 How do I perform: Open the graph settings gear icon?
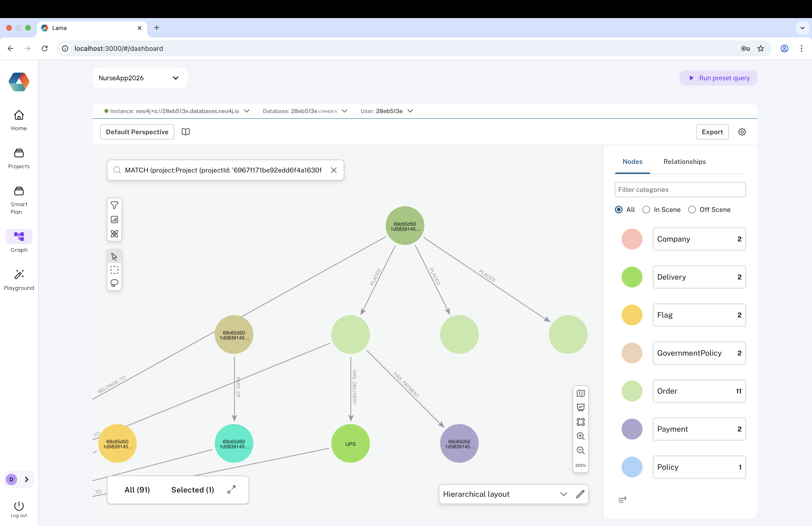(742, 132)
